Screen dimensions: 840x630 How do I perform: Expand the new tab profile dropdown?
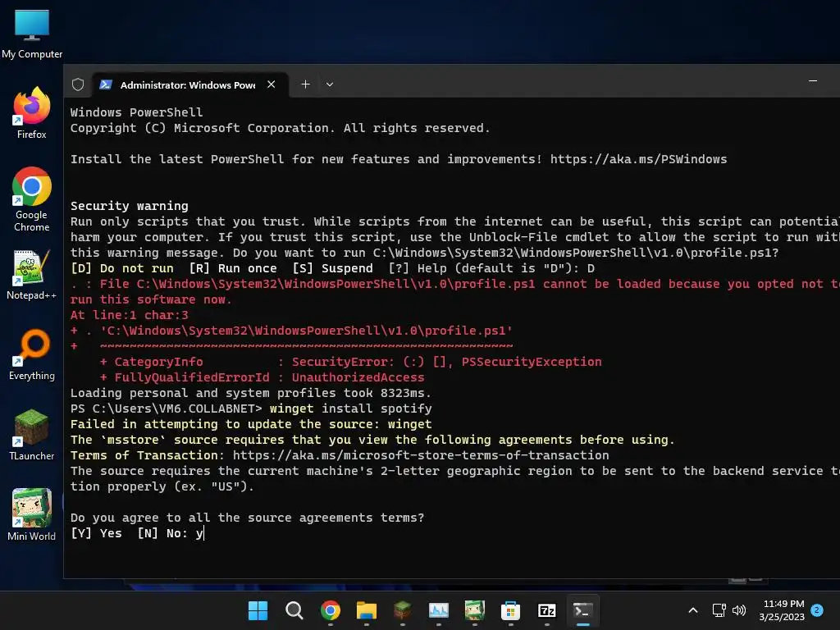coord(330,84)
